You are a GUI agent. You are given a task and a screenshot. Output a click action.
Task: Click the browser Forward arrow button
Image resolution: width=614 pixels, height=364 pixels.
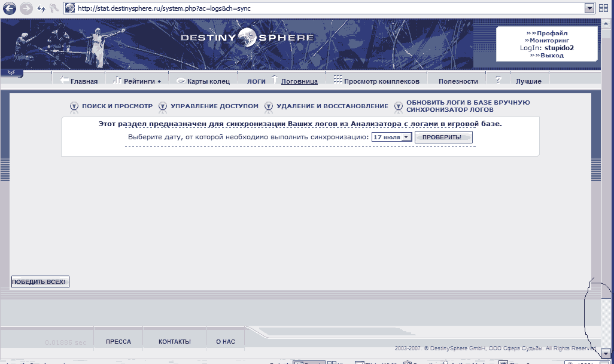pyautogui.click(x=26, y=8)
